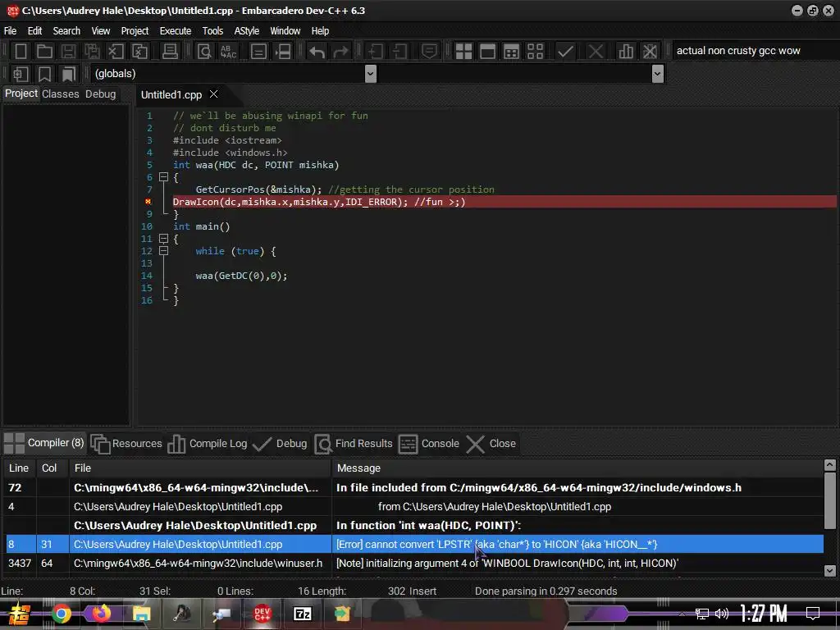Open the Window menu
The height and width of the screenshot is (630, 840).
[285, 30]
